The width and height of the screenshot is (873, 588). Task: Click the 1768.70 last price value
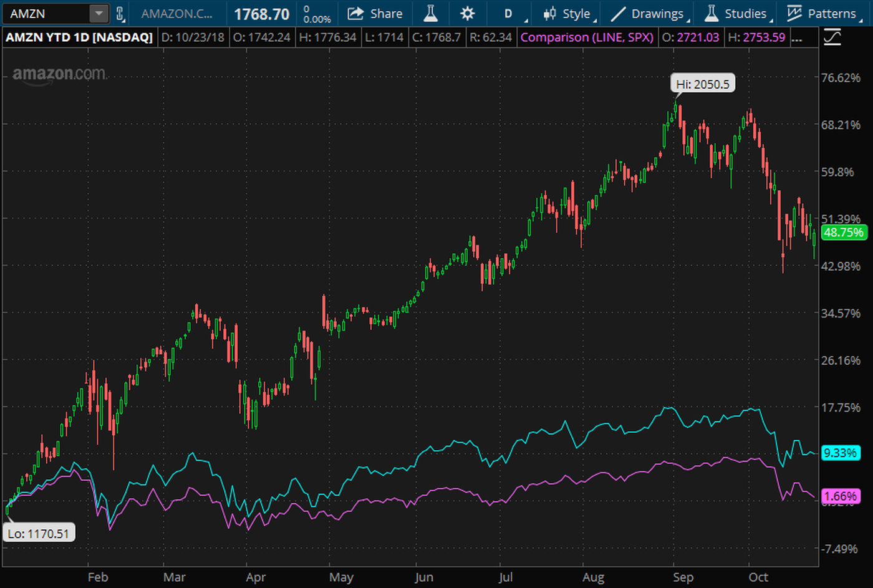[262, 14]
